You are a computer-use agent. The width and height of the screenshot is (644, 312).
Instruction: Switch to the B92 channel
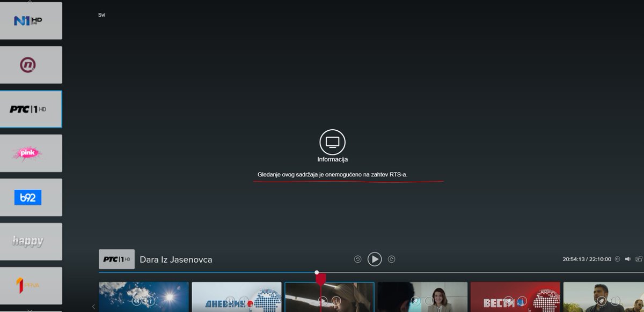coord(31,197)
